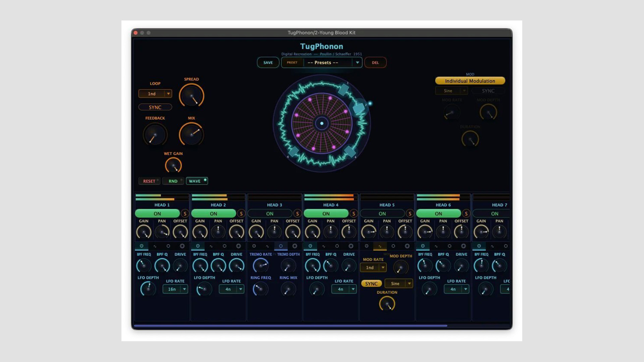Screen dimensions: 644x362
Task: Open Head 1 concentric-ring tab icon
Action: tap(182, 246)
